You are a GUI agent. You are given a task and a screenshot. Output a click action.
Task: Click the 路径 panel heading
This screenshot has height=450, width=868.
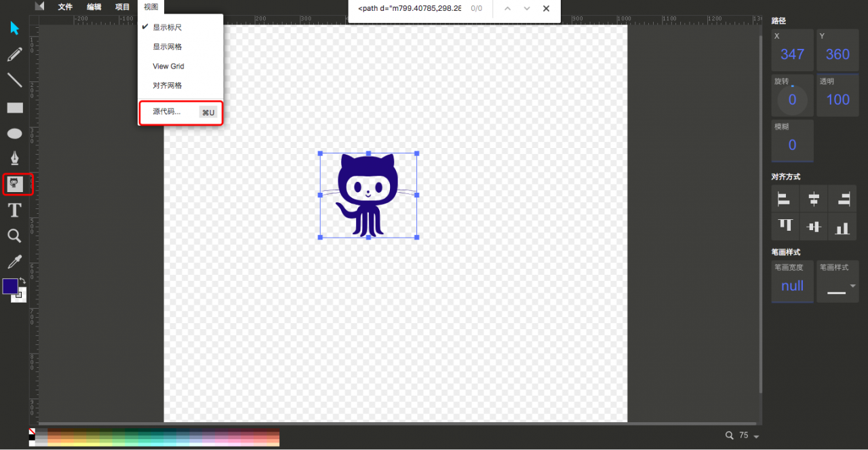[778, 21]
